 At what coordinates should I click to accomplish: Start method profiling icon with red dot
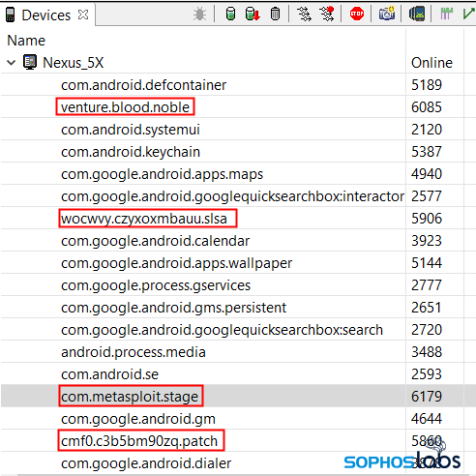point(327,14)
